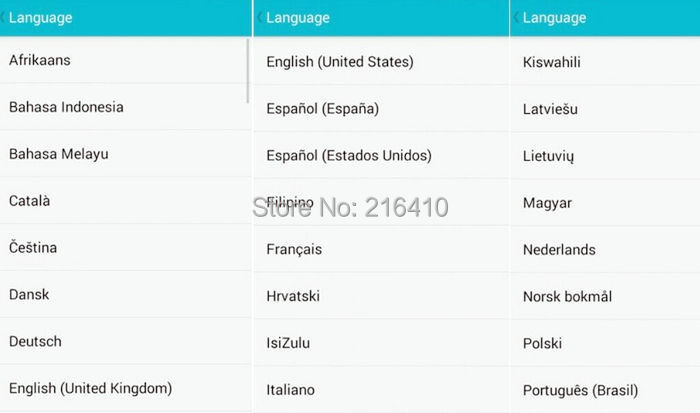Choose Español (Estados Unidos)

(x=349, y=156)
